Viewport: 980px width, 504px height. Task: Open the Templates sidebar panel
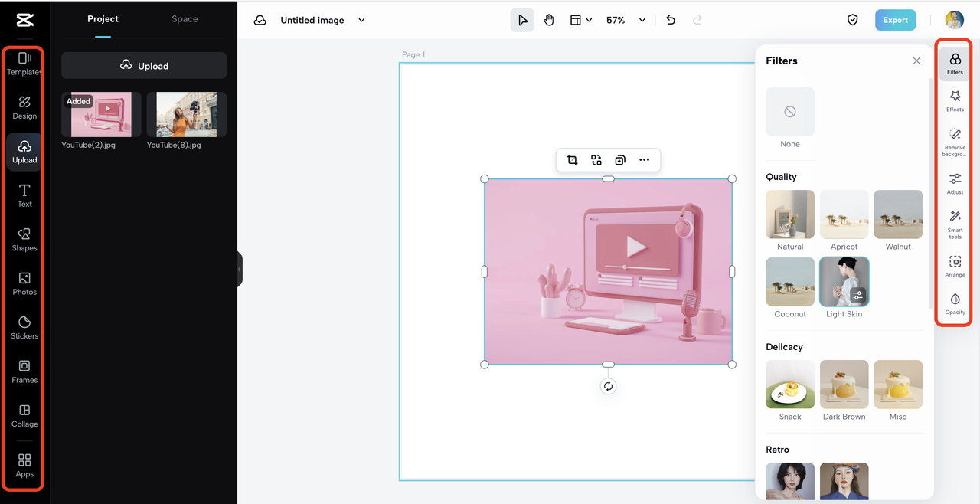(24, 64)
